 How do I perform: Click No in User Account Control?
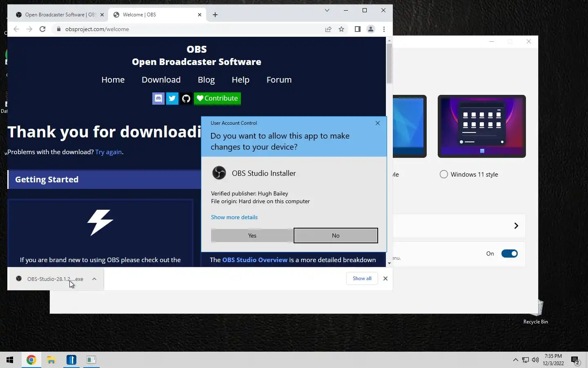(x=336, y=236)
